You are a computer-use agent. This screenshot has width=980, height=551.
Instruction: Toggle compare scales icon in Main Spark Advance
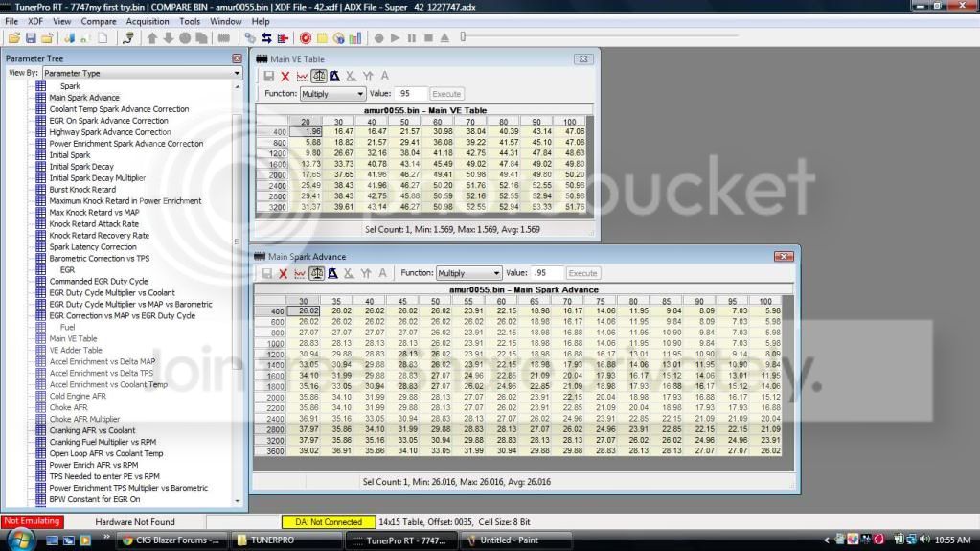(x=316, y=273)
